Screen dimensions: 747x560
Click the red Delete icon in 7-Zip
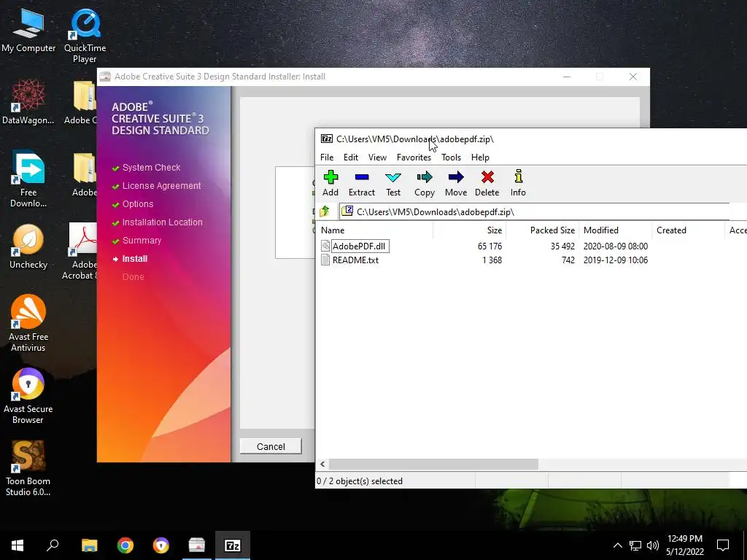point(487,183)
